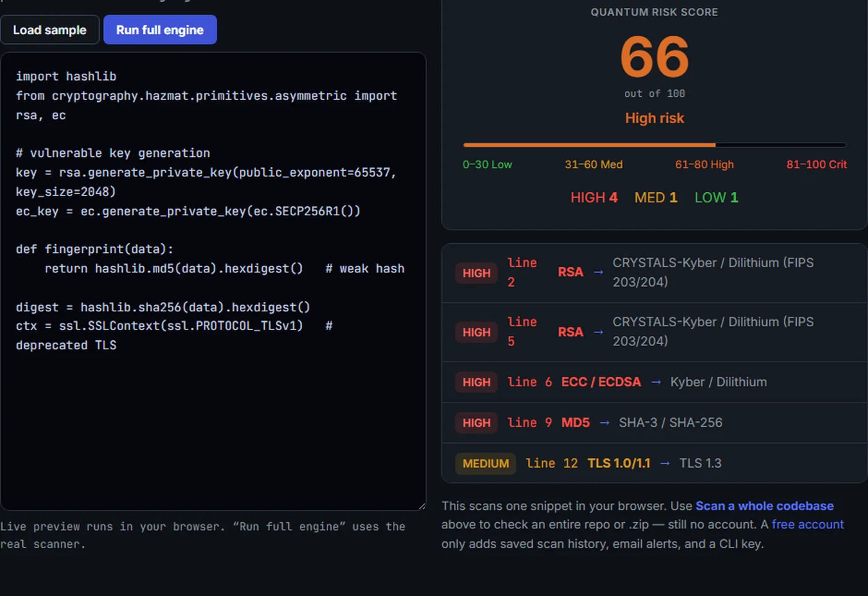Image resolution: width=868 pixels, height=596 pixels.
Task: Click the "# weak hash" code comment
Action: tap(365, 269)
